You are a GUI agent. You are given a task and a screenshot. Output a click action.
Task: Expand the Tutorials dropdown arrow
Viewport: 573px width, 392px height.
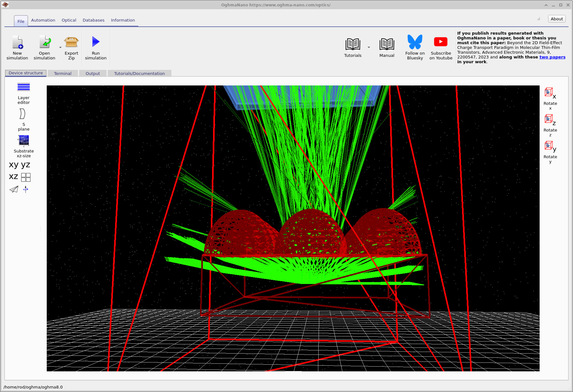[x=369, y=47]
